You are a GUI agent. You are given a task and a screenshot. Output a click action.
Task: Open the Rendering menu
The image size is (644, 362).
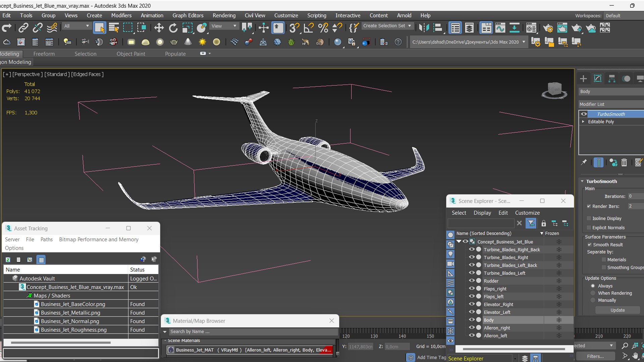click(224, 15)
